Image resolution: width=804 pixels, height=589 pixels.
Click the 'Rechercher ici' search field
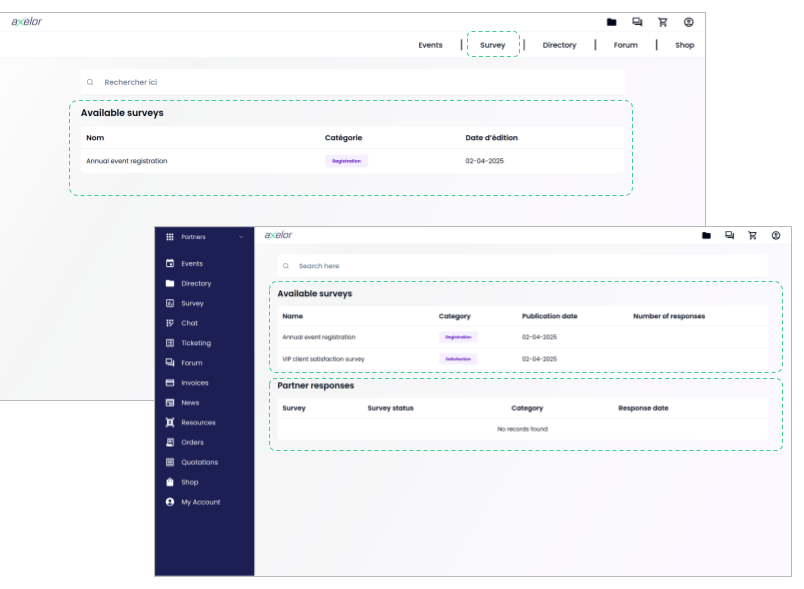point(353,82)
